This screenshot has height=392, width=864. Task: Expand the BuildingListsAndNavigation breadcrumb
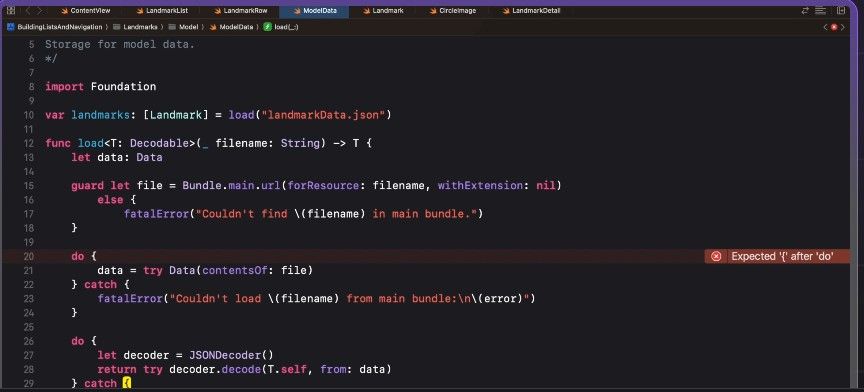click(55, 26)
